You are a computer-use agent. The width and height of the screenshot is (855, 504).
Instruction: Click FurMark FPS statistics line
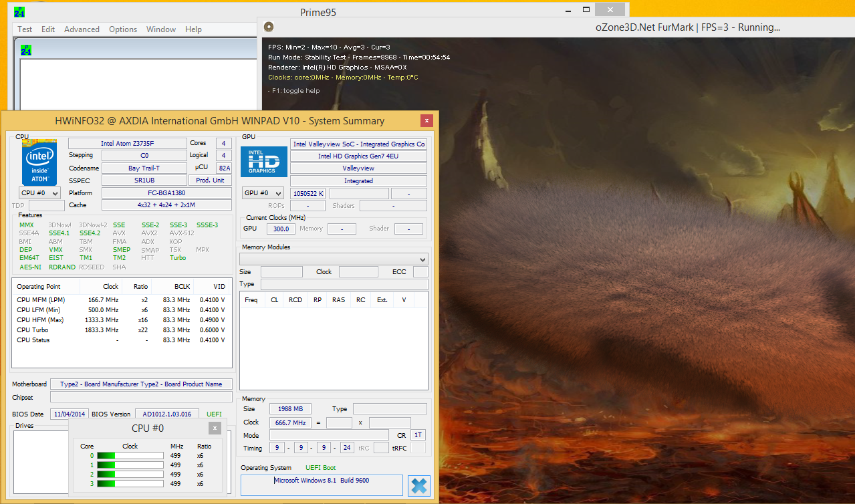[x=329, y=47]
